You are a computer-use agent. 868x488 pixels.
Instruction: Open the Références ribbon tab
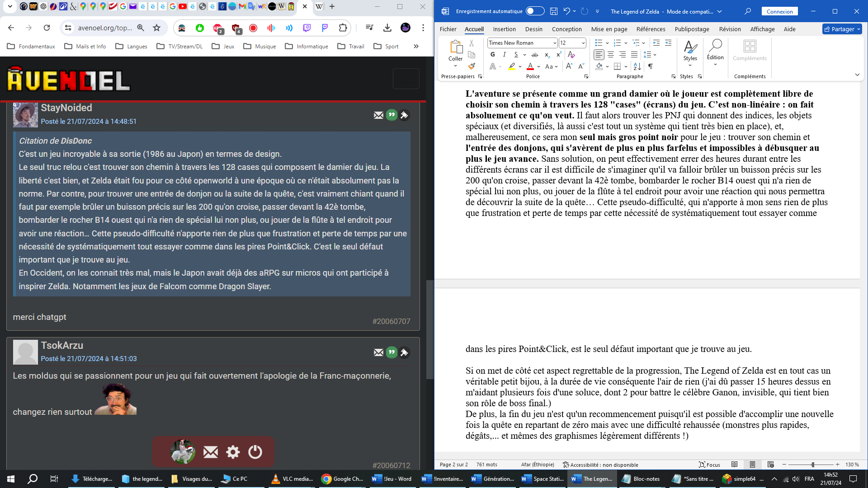pos(651,29)
